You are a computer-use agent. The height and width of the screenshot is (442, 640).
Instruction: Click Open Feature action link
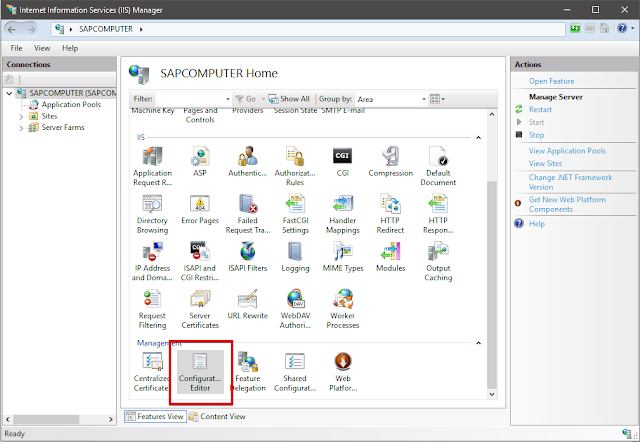[551, 81]
